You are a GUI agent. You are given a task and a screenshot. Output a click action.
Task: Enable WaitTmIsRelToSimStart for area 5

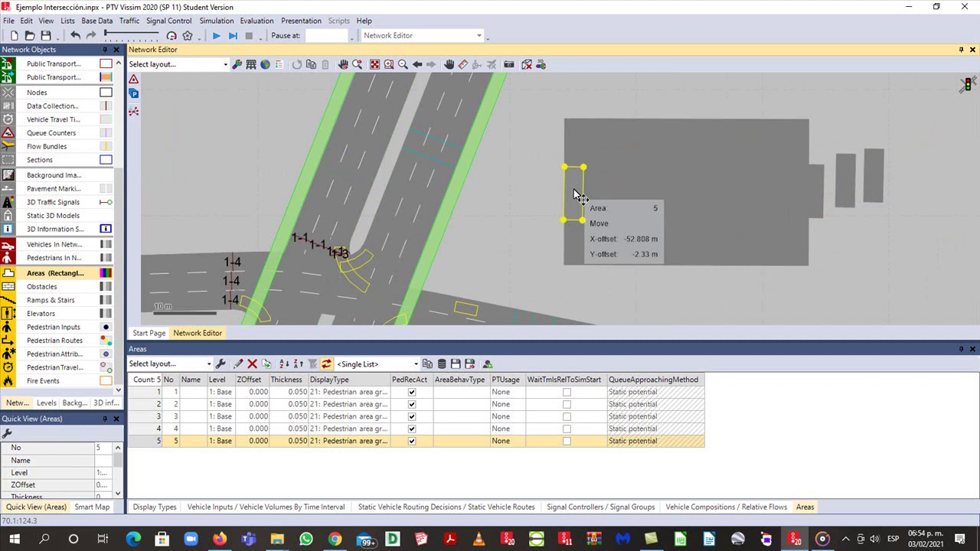(x=567, y=441)
